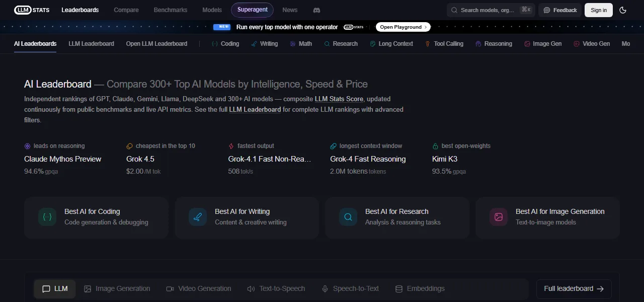Click the Image Gen category icon
Image resolution: width=644 pixels, height=302 pixels.
click(527, 44)
